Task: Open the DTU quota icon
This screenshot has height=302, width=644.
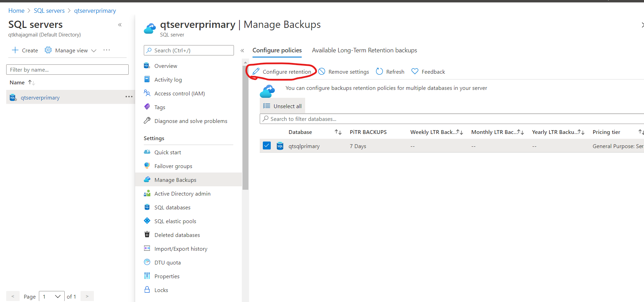Action: click(x=147, y=262)
